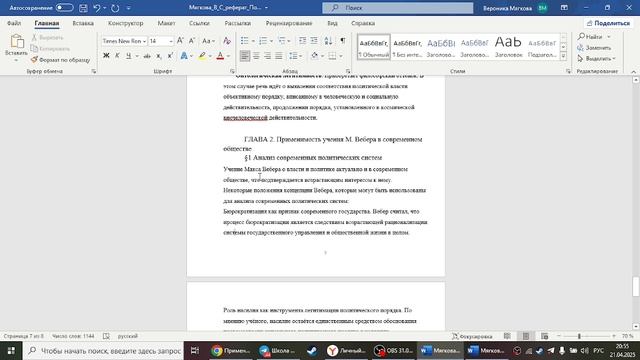Viewport: 640px width, 360px height.
Task: Open spell check icon in status bar
Action: point(106,336)
